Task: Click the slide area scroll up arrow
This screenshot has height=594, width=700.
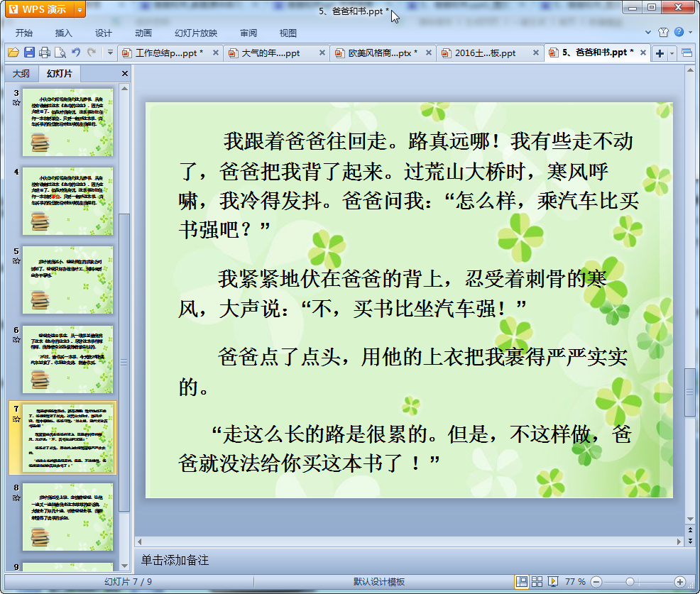Action: [x=690, y=70]
